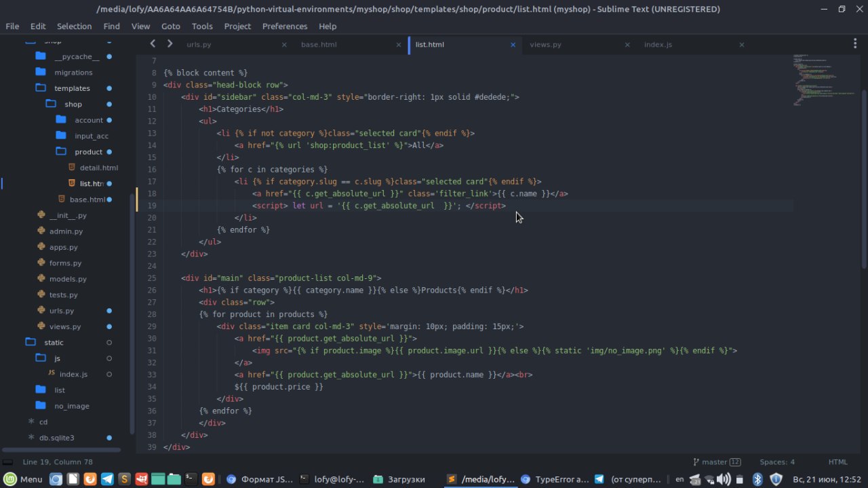Open index.js in the sidebar

(73, 374)
